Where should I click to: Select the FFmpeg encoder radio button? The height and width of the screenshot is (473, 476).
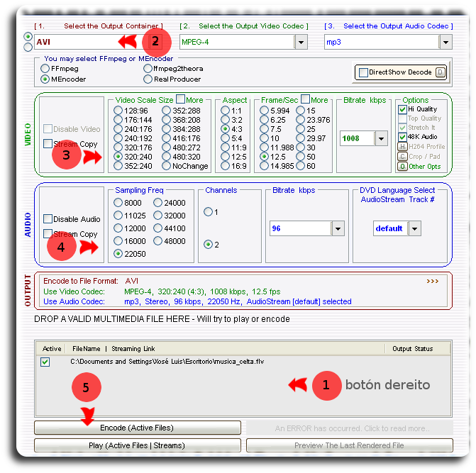pos(45,69)
